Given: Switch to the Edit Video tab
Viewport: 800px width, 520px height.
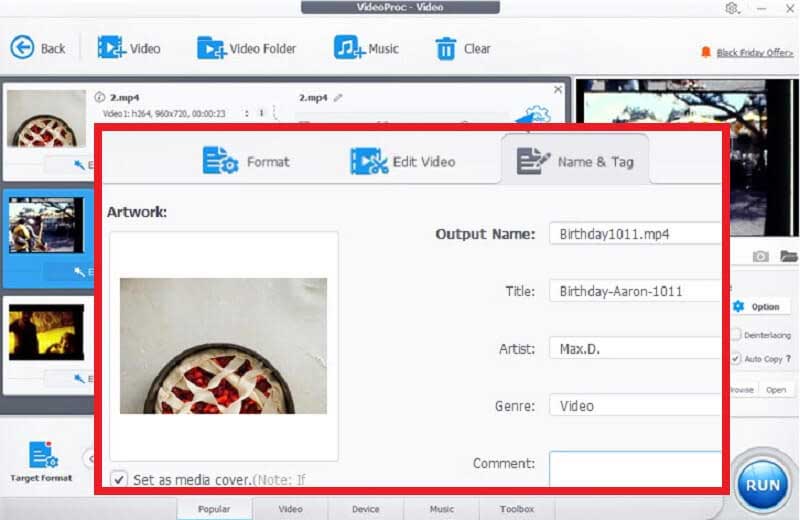Looking at the screenshot, I should [x=403, y=161].
